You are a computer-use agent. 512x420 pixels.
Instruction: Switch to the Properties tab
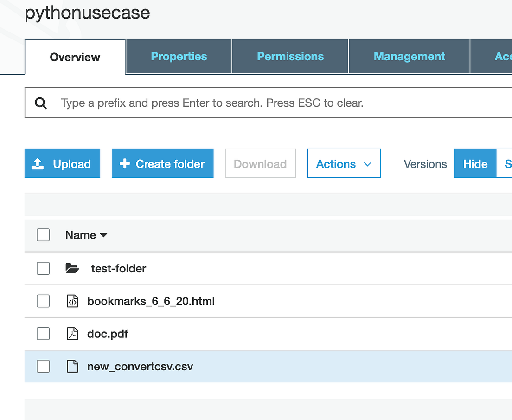[x=179, y=56]
